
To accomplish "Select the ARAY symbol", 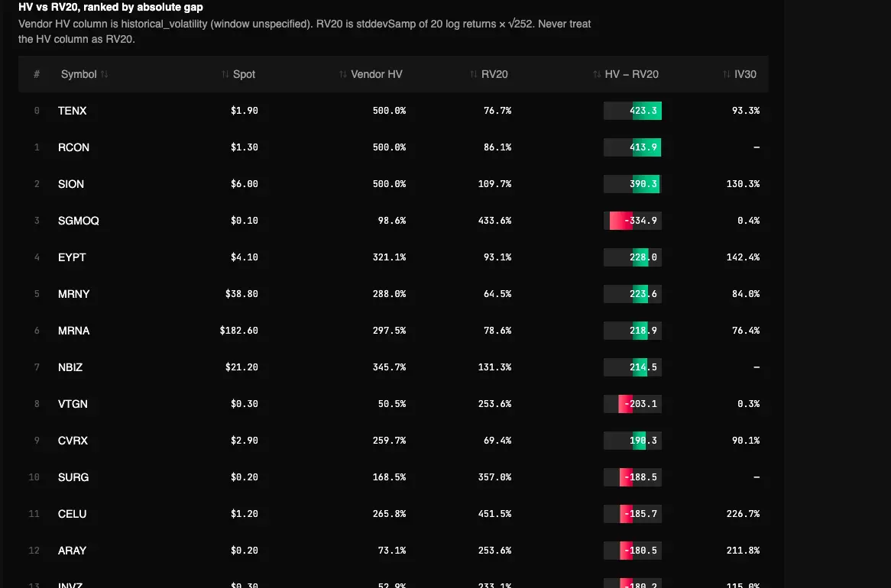I will (72, 551).
